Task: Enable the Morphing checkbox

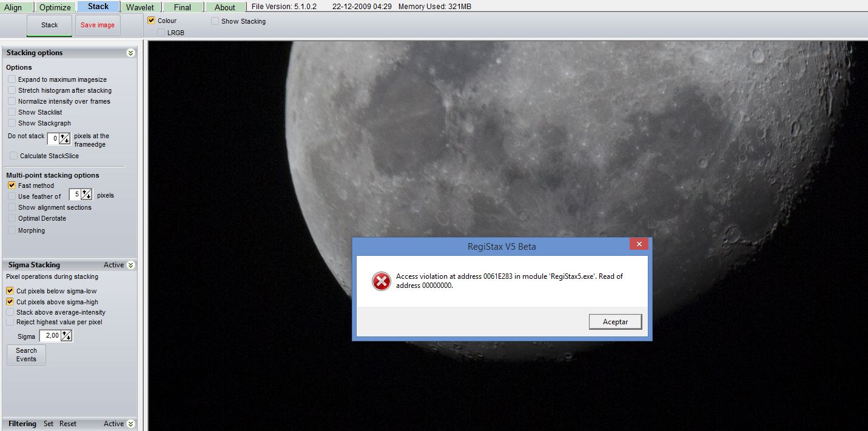Action: tap(12, 230)
